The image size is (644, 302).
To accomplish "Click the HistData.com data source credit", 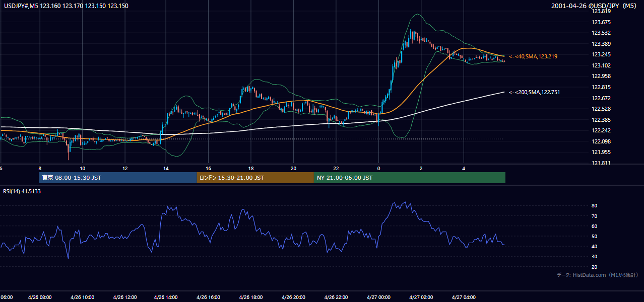I will (x=598, y=275).
